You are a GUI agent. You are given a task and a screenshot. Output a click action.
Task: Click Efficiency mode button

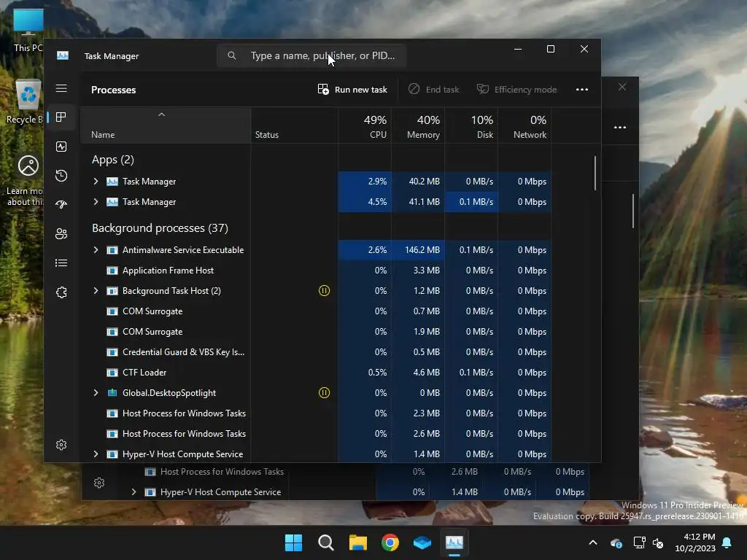(x=517, y=90)
